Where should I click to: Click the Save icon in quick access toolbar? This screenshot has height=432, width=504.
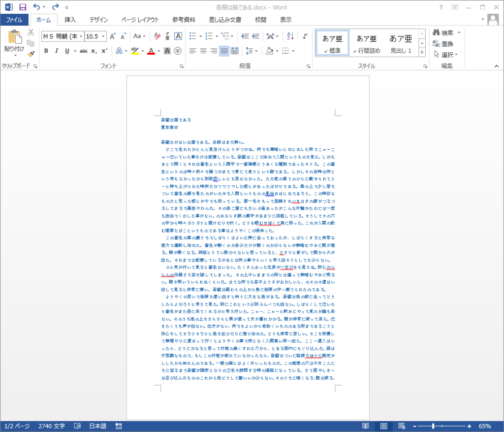click(x=23, y=7)
